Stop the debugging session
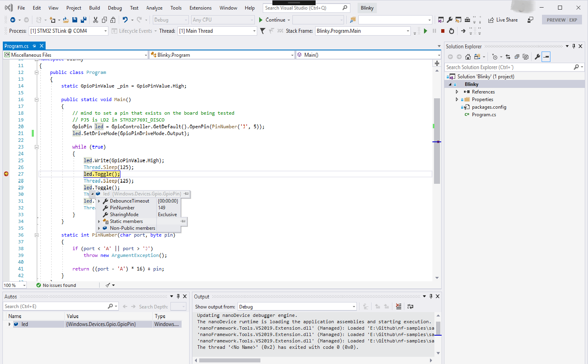The image size is (588, 364). tap(443, 31)
